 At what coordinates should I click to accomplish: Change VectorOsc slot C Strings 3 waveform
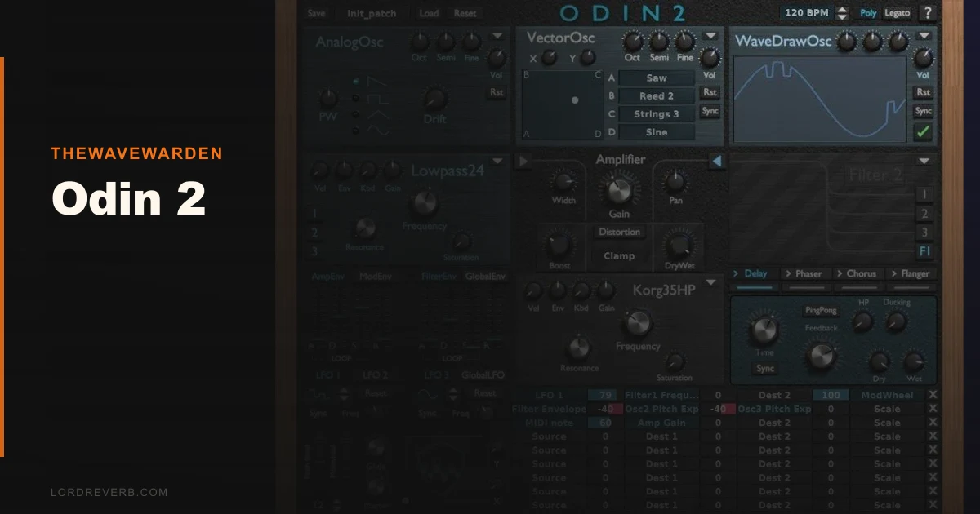click(657, 114)
